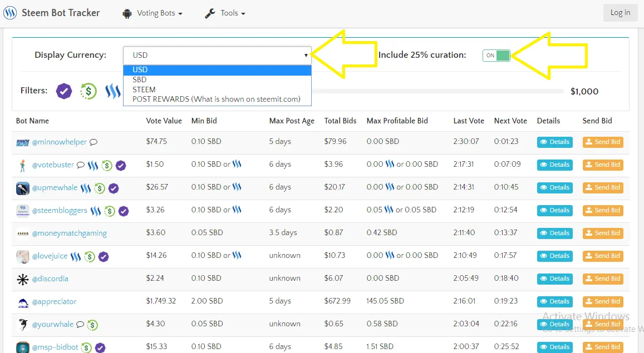
Task: Click the Steem Bot Tracker logo icon
Action: (10, 13)
